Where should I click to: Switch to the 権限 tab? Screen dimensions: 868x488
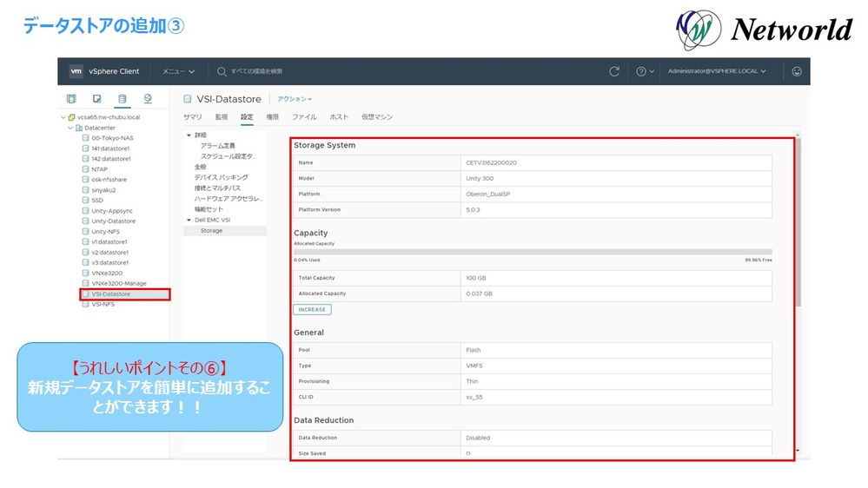pyautogui.click(x=272, y=117)
